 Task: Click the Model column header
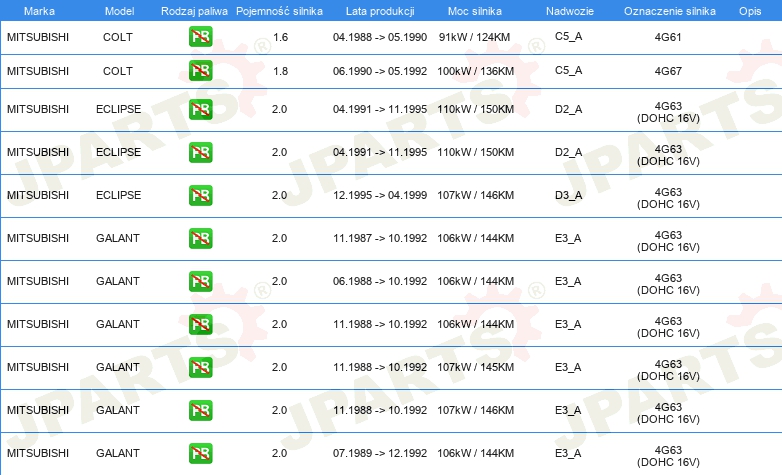(x=119, y=11)
